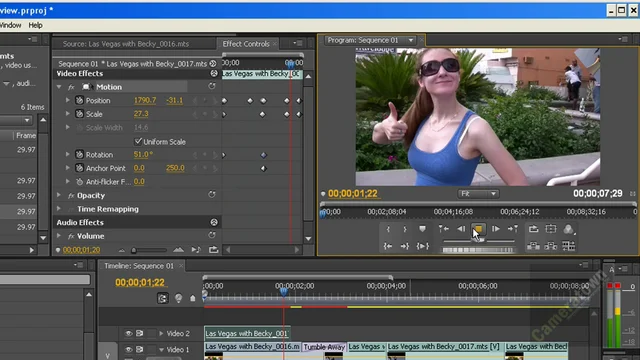This screenshot has height=360, width=640.
Task: Collapse Video Effects section chevron
Action: click(214, 73)
